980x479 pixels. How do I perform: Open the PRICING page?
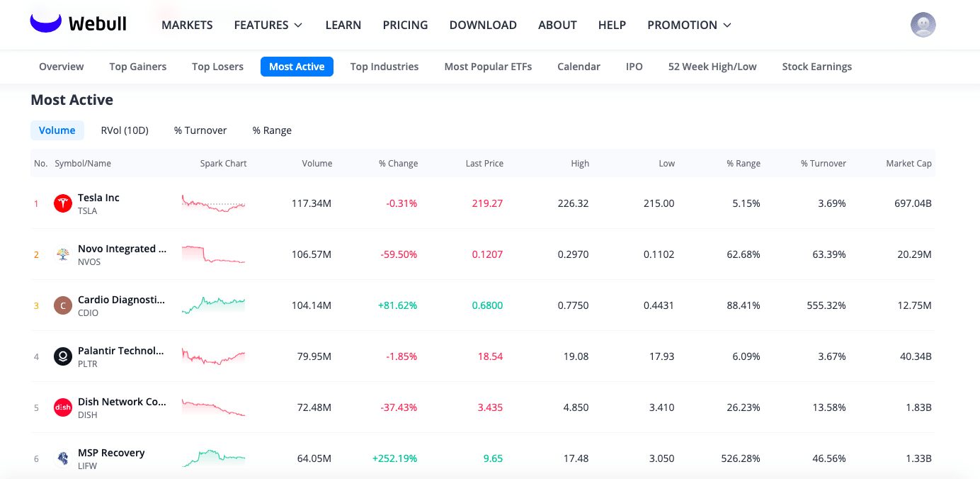(x=405, y=25)
